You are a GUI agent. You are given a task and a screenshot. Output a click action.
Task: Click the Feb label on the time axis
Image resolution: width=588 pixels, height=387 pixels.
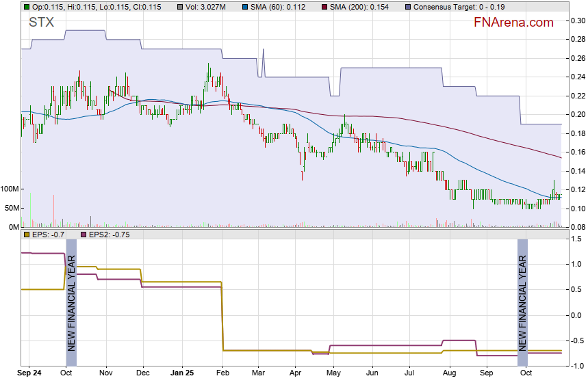click(223, 374)
